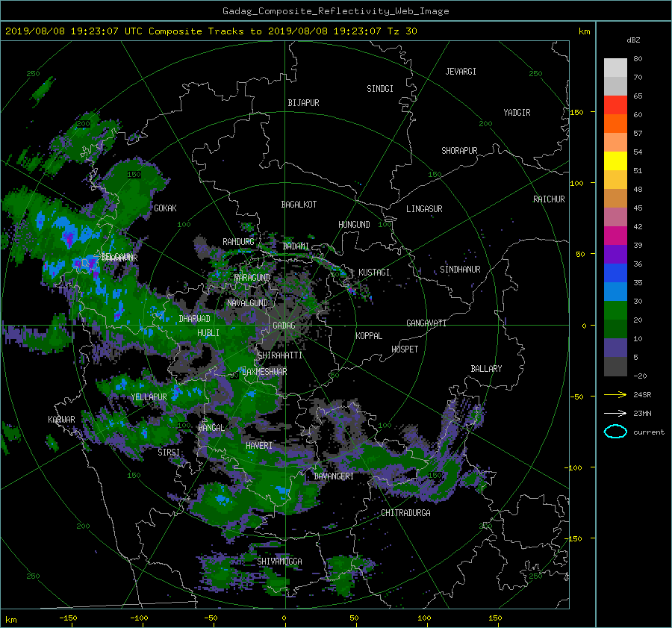Click the -150 tick on bottom axis

(68, 618)
